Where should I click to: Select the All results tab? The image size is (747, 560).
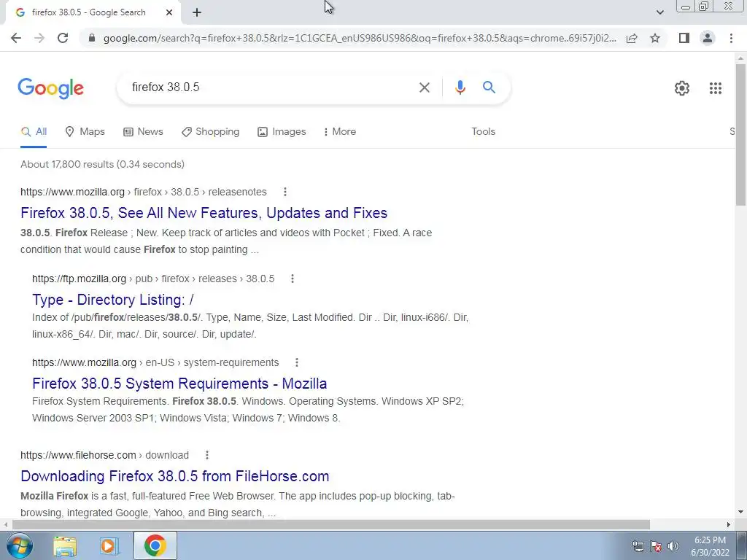click(34, 132)
